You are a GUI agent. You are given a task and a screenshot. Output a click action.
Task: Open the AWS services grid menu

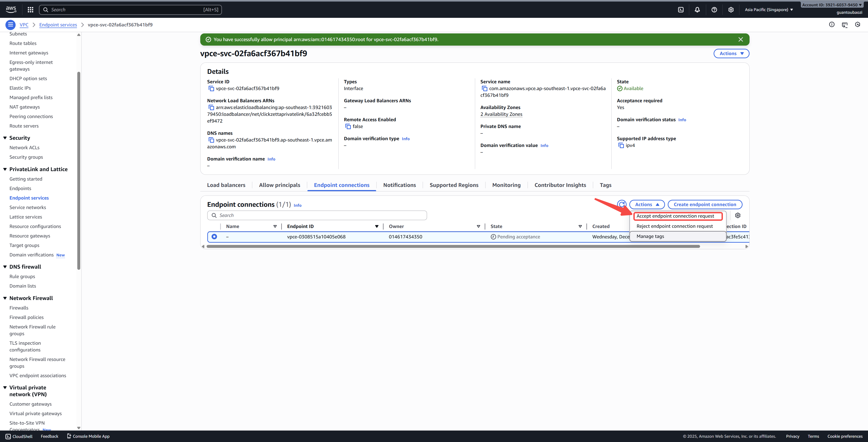[30, 10]
